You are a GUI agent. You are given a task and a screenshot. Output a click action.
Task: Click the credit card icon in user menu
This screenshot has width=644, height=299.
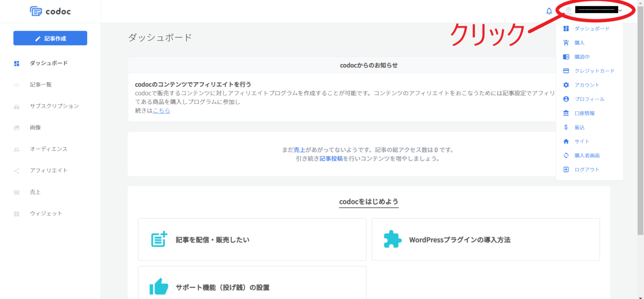(566, 71)
